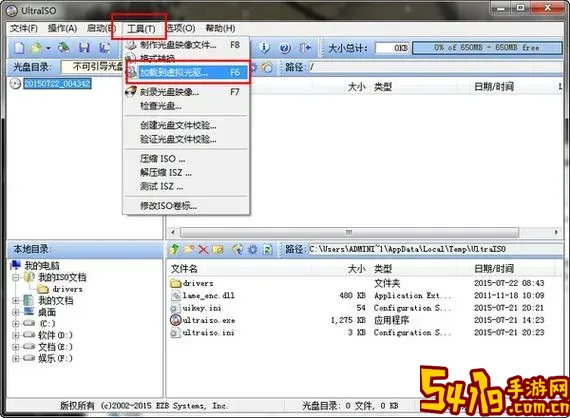This screenshot has height=418, width=570.
Task: Click the Help question mark toolbar icon
Action: pos(285,48)
